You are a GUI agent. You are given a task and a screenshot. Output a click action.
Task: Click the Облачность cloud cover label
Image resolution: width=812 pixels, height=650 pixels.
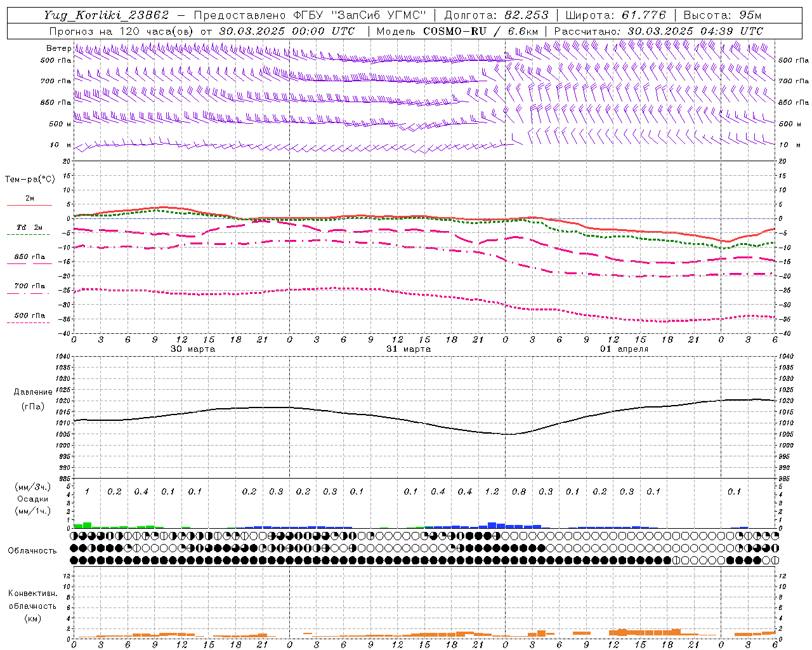(32, 551)
